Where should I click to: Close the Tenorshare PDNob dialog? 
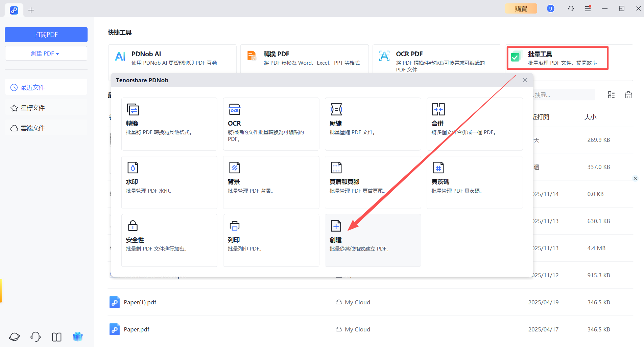pos(525,80)
